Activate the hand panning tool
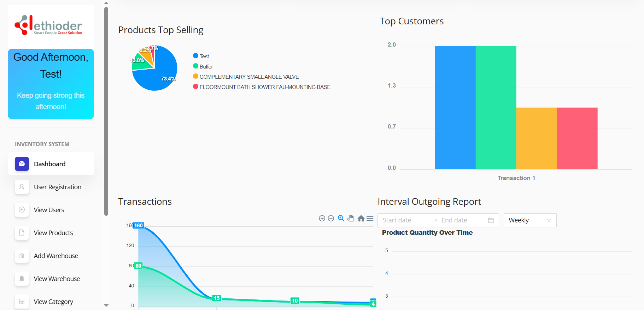The height and width of the screenshot is (310, 644). coord(351,219)
